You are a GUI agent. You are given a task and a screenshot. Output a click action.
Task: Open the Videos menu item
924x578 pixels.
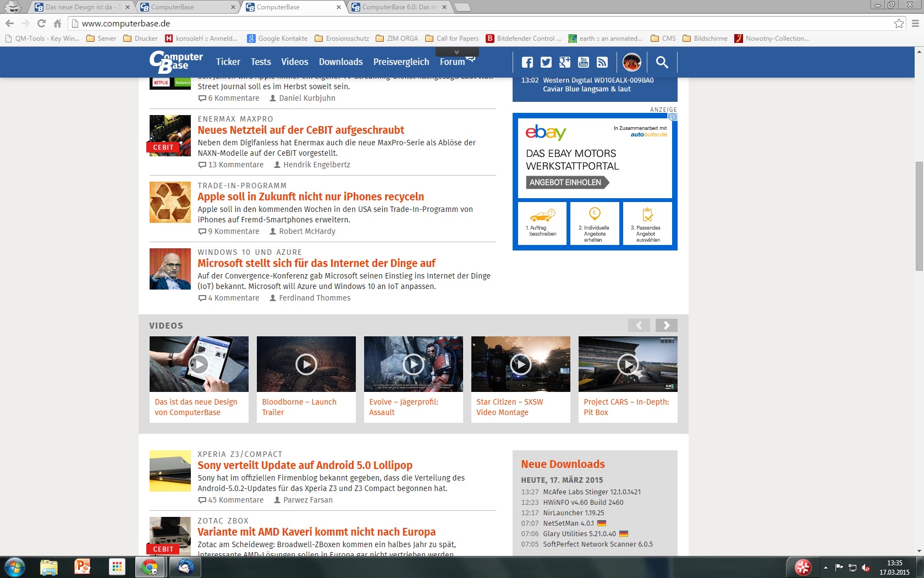pyautogui.click(x=295, y=62)
